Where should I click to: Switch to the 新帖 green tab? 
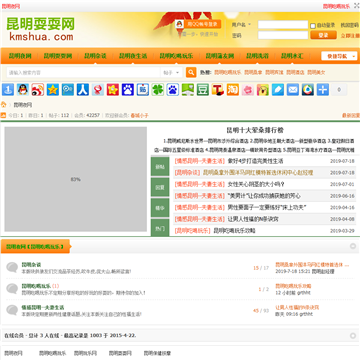pyautogui.click(x=160, y=167)
